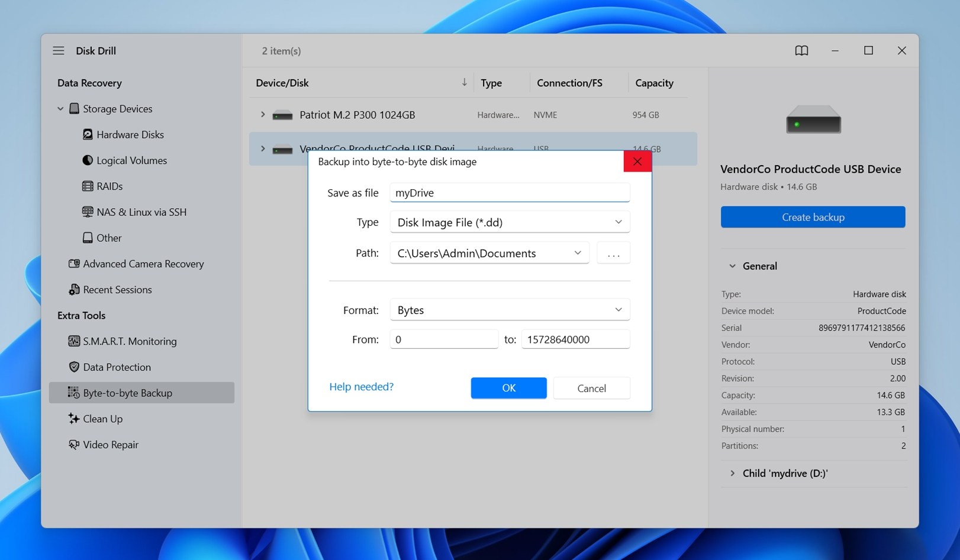Close the backup dialog with red X

[x=637, y=161]
